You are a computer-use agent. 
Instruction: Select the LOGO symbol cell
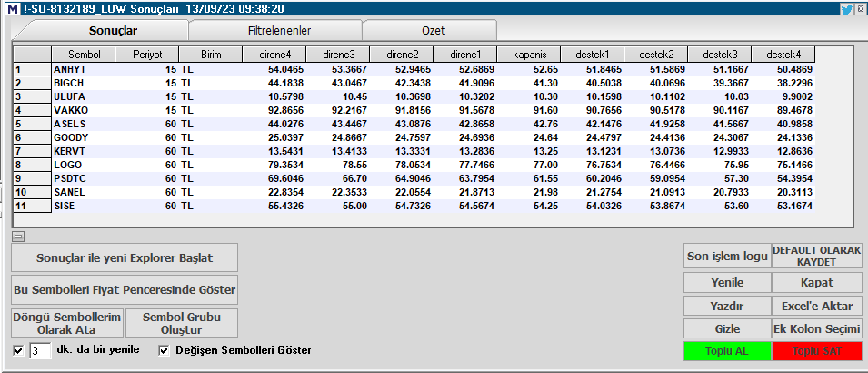[x=84, y=166]
